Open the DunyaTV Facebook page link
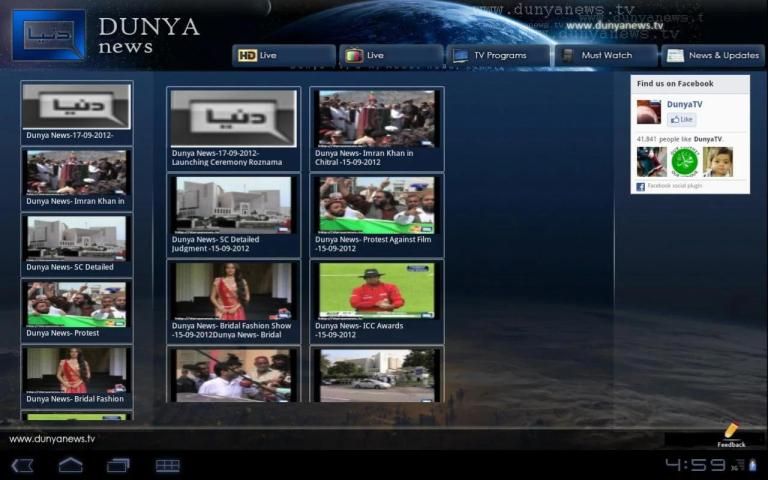The width and height of the screenshot is (768, 480). click(683, 104)
